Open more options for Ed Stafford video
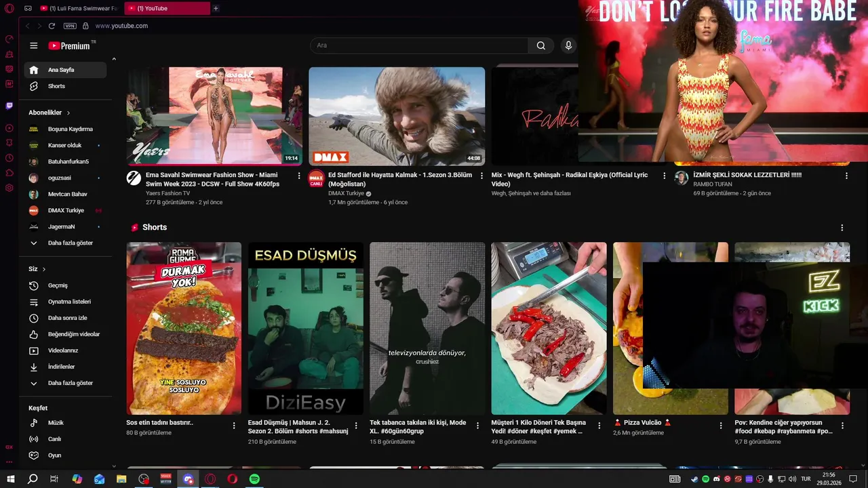868x488 pixels. pyautogui.click(x=482, y=176)
